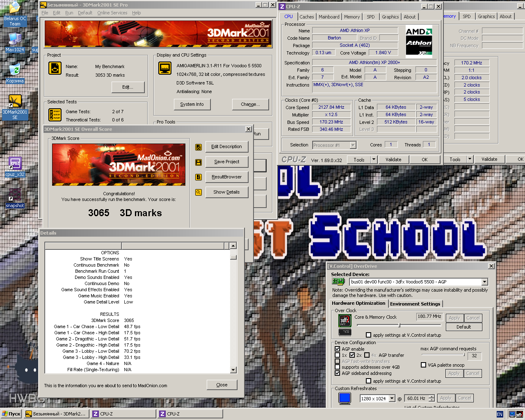
Task: Open the File menu in 3DMark2001
Action: (45, 13)
